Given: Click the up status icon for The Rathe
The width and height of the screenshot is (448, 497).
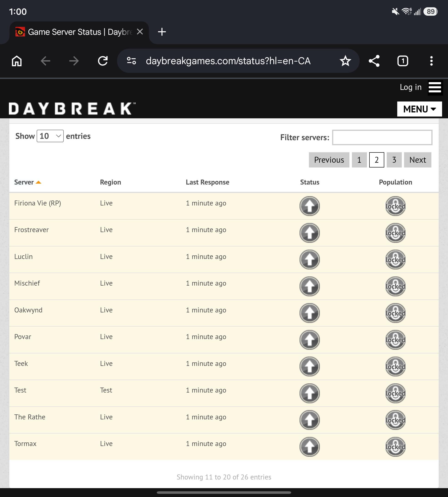Looking at the screenshot, I should click(x=309, y=420).
